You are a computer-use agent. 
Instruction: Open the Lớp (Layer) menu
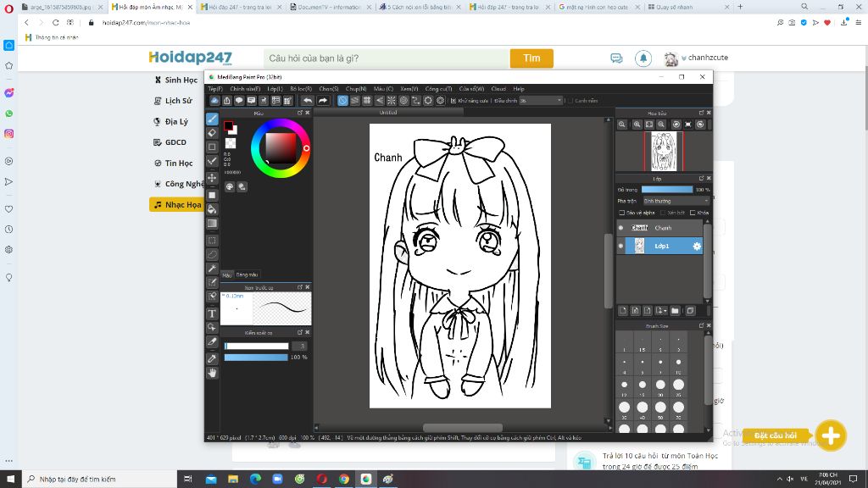coord(275,88)
